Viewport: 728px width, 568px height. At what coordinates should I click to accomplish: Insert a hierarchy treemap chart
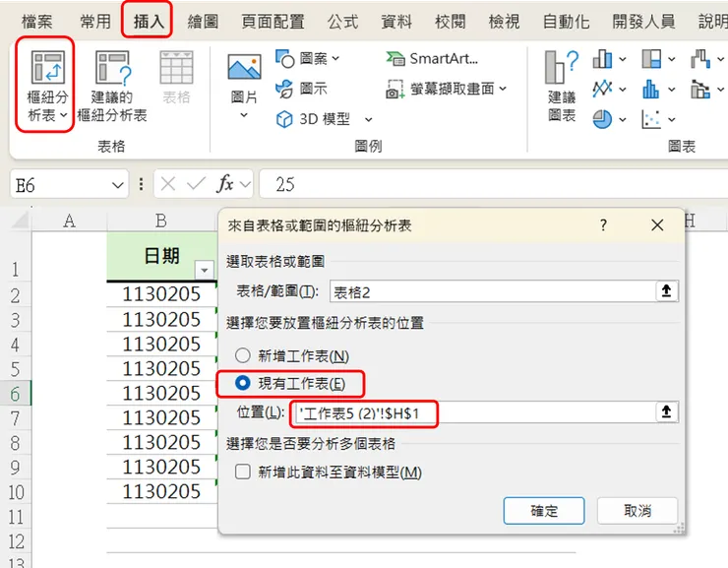coord(651,59)
